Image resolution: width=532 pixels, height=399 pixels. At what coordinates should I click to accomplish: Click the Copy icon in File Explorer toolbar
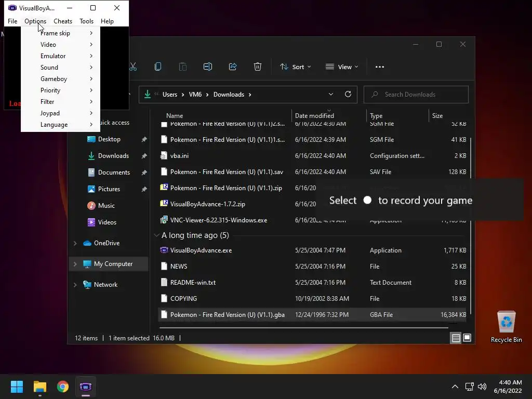point(158,67)
